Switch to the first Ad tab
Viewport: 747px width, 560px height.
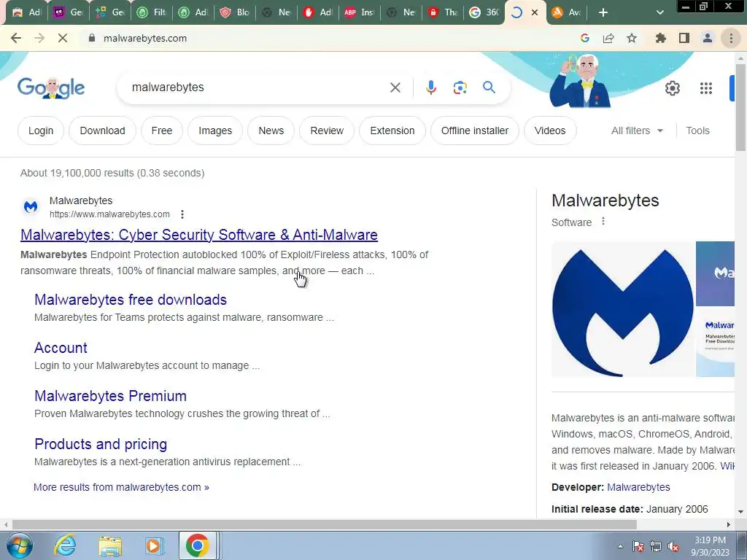[x=27, y=12]
